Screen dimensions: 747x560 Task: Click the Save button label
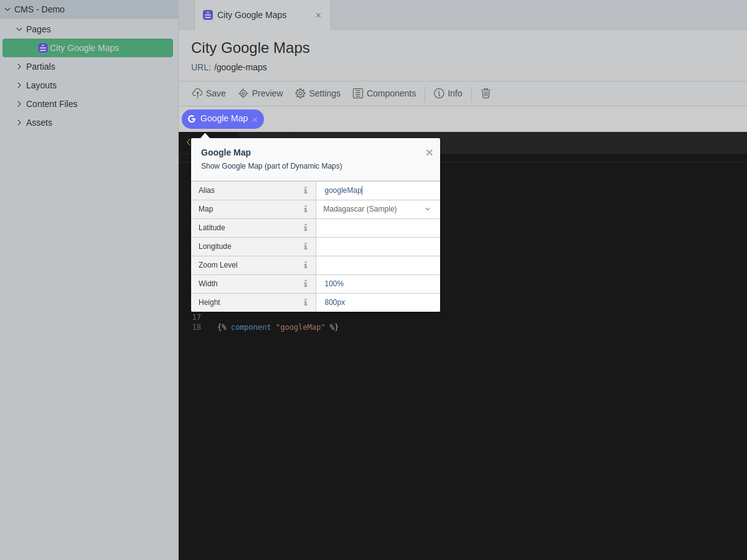pyautogui.click(x=216, y=93)
